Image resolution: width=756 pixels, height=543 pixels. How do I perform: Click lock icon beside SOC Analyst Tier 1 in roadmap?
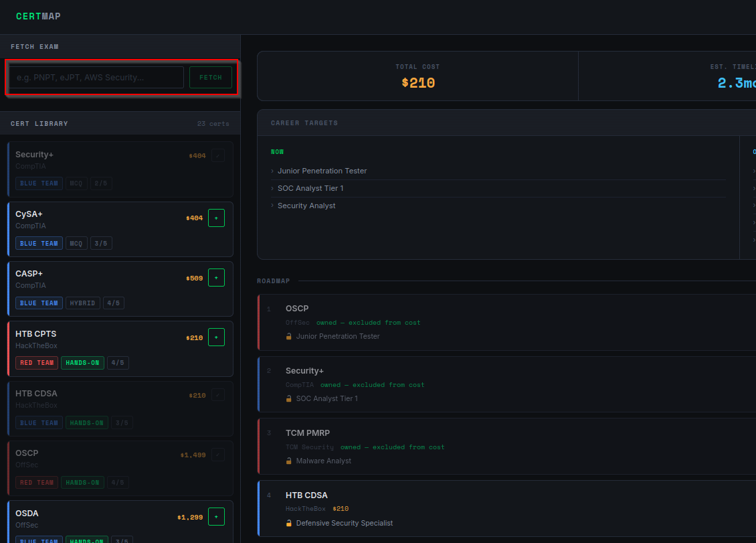pos(289,398)
